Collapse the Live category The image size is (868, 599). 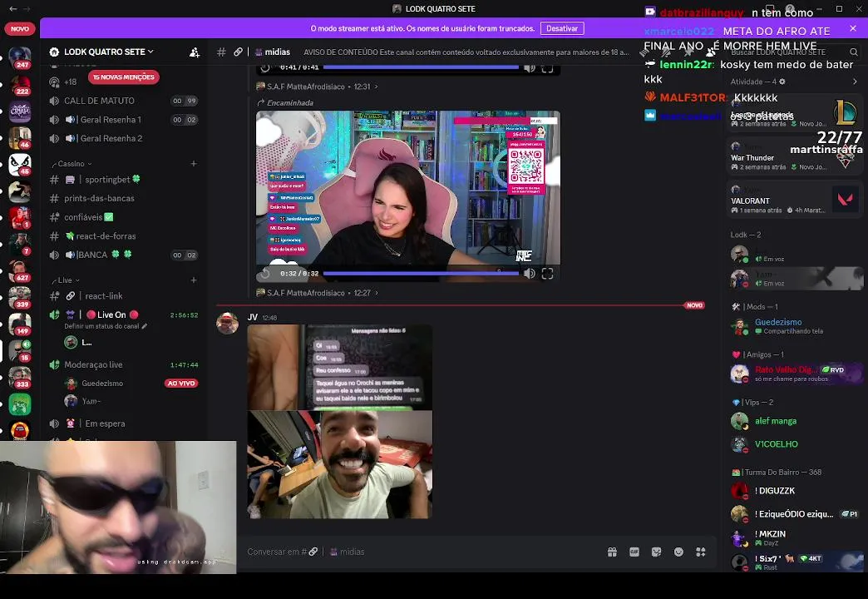pyautogui.click(x=66, y=280)
